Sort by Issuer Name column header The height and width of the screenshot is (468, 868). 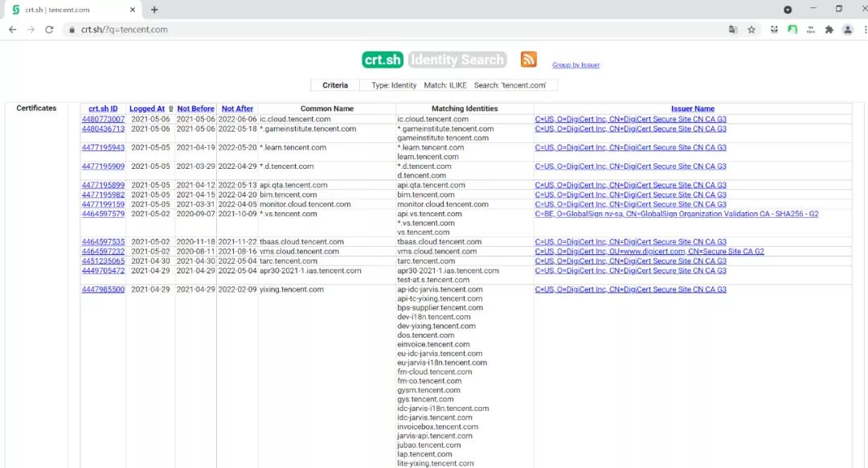click(693, 109)
